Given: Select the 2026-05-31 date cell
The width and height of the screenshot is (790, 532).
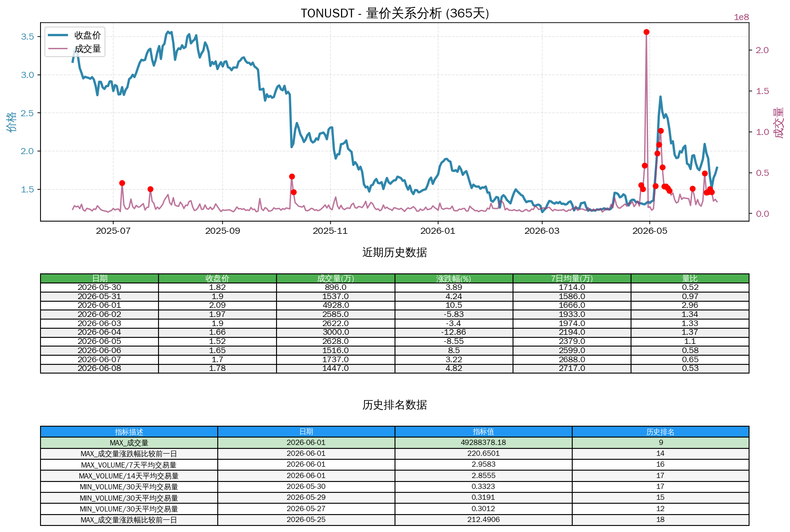Looking at the screenshot, I should tap(100, 296).
